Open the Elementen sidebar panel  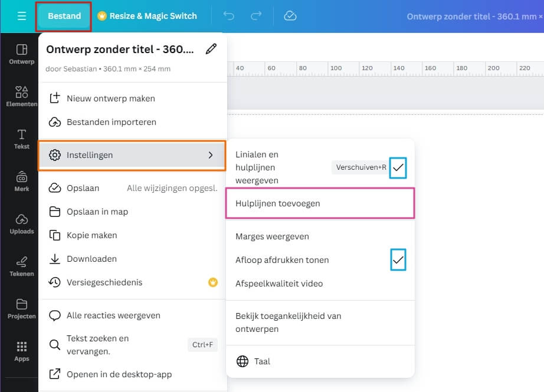coord(21,97)
